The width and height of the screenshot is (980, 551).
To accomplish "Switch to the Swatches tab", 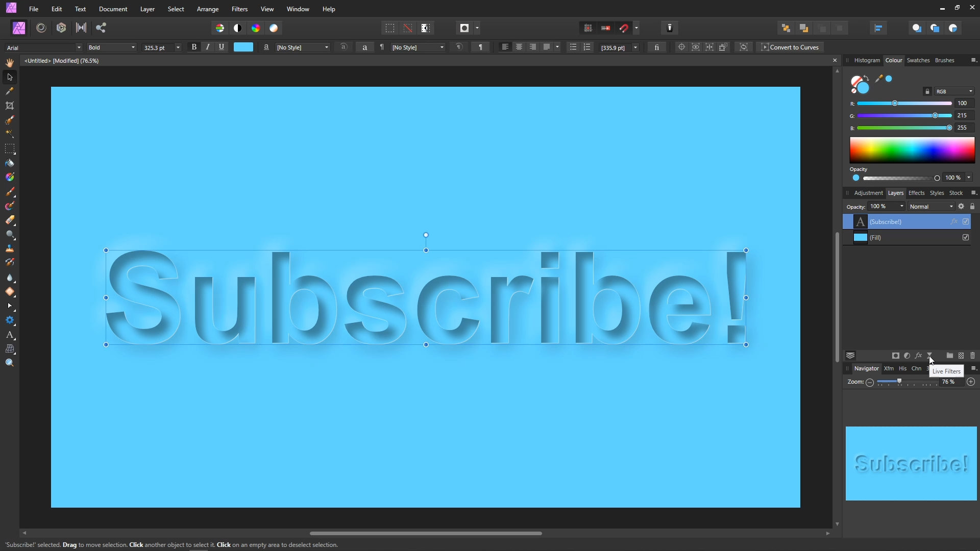I will click(x=918, y=60).
